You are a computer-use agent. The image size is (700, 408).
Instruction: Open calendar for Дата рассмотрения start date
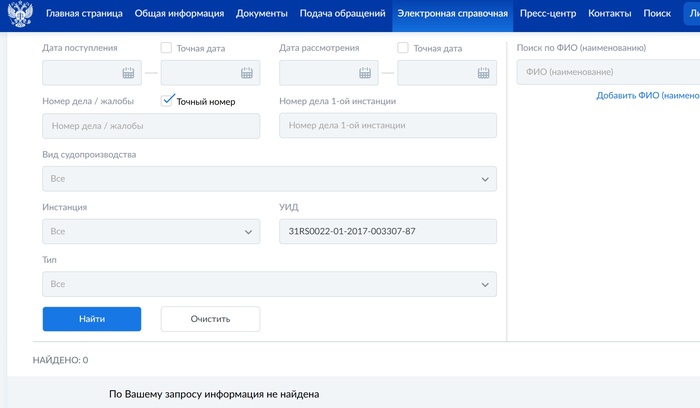tap(365, 73)
